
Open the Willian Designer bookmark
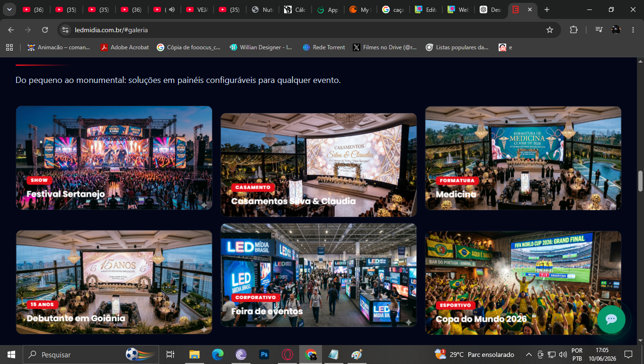pos(261,47)
